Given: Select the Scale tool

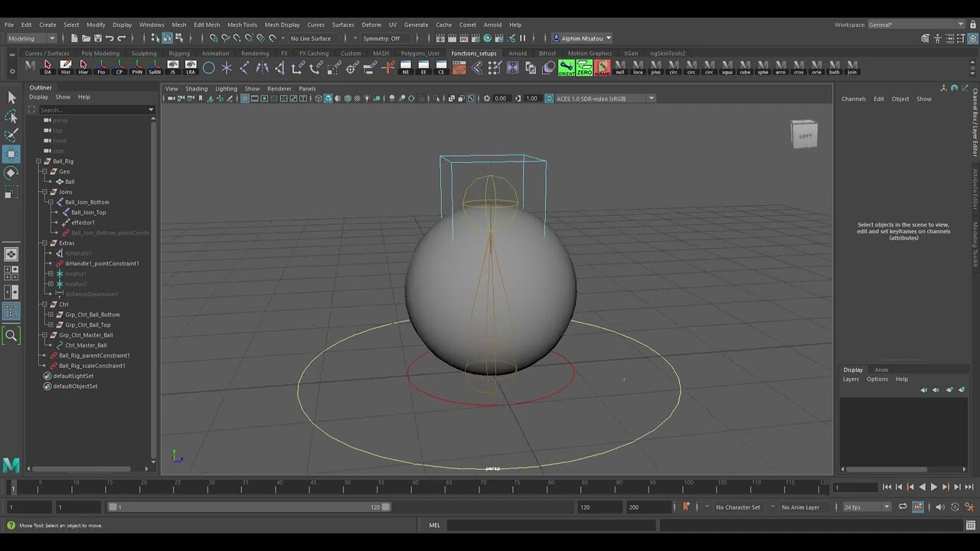Looking at the screenshot, I should click(x=11, y=192).
